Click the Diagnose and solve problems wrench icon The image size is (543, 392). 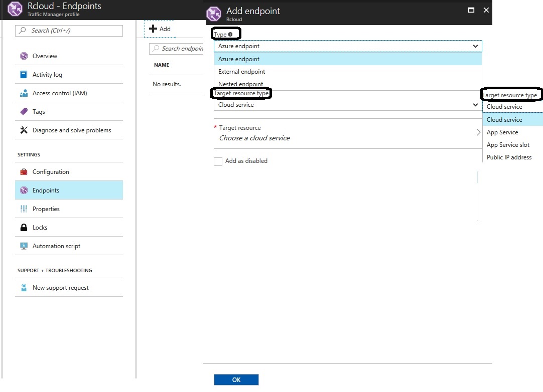coord(24,130)
